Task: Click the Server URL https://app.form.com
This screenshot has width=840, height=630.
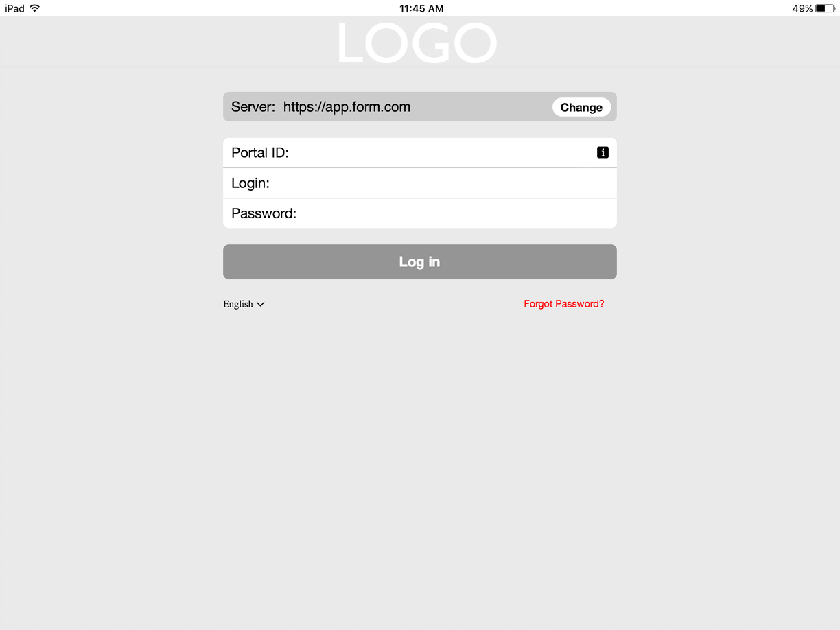Action: click(347, 106)
